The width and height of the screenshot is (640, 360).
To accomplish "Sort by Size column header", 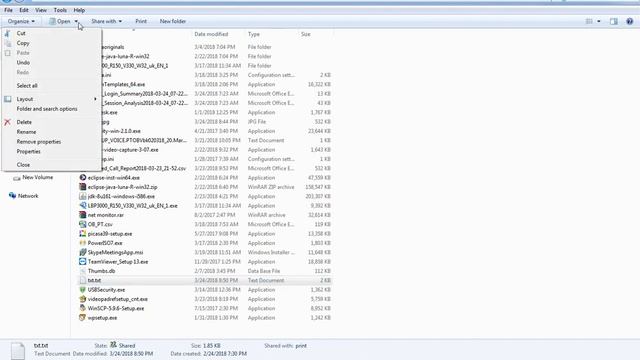I will pyautogui.click(x=306, y=34).
